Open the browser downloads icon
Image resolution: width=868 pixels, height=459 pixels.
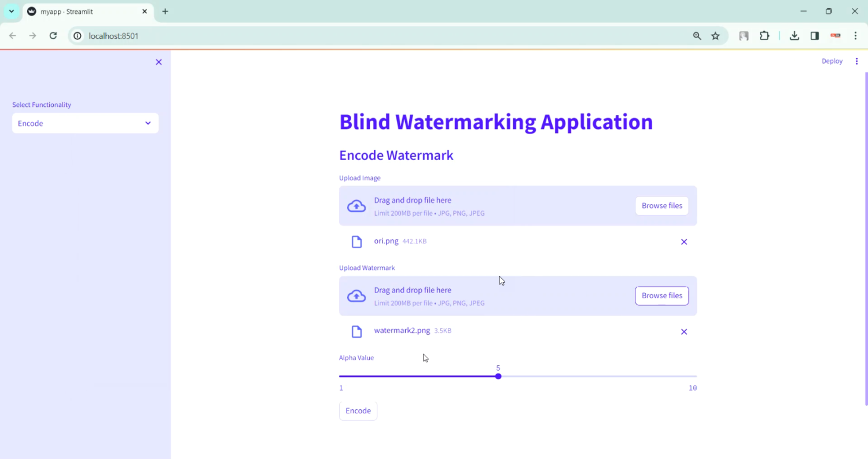795,36
